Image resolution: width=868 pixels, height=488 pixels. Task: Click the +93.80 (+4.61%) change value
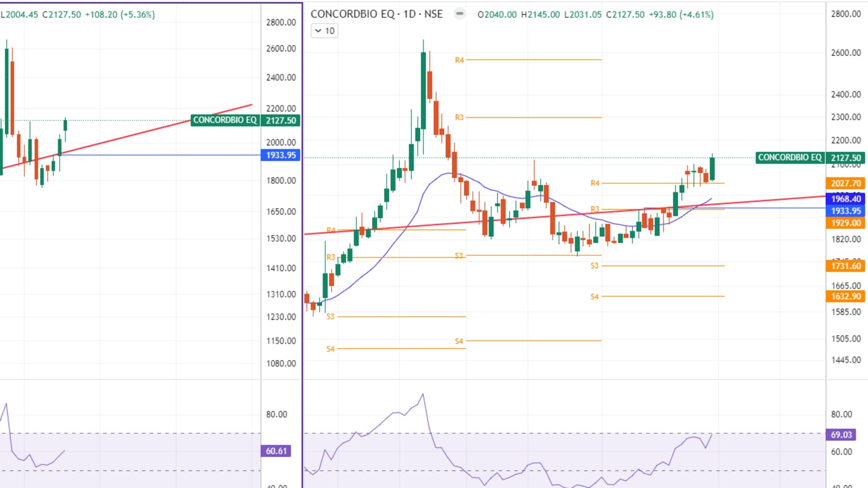681,15
